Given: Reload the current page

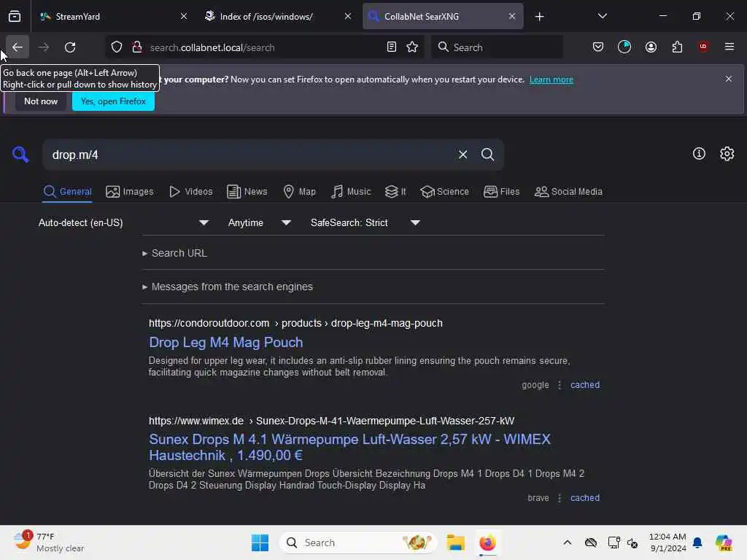Looking at the screenshot, I should [x=70, y=47].
